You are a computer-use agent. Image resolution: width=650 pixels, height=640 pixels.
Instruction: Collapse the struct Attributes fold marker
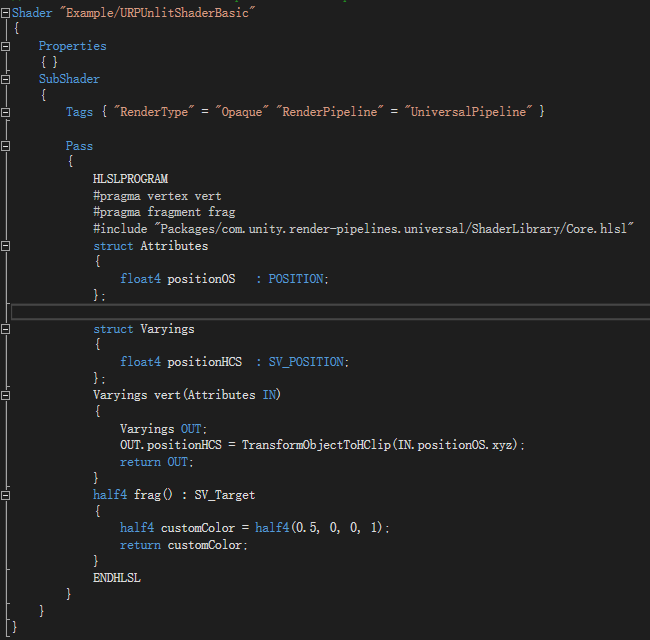click(x=5, y=246)
